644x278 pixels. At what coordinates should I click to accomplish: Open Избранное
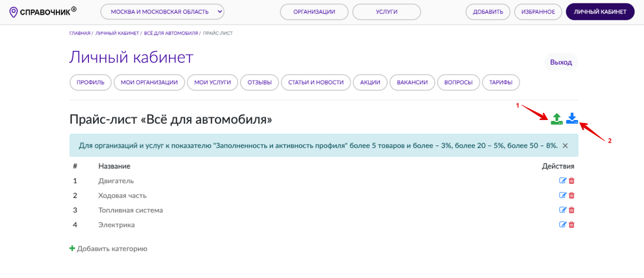[538, 12]
